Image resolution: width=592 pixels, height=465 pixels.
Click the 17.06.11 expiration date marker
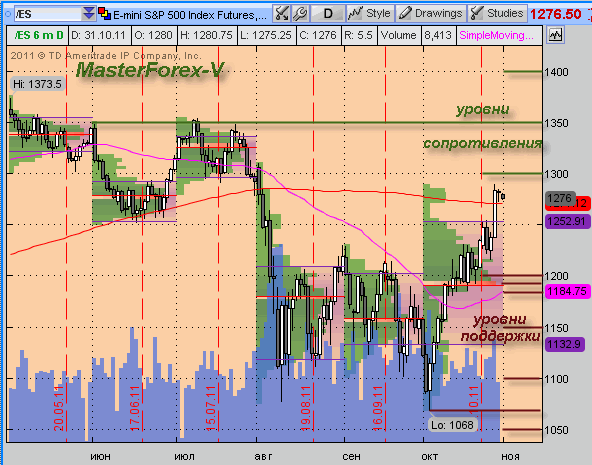pos(135,408)
